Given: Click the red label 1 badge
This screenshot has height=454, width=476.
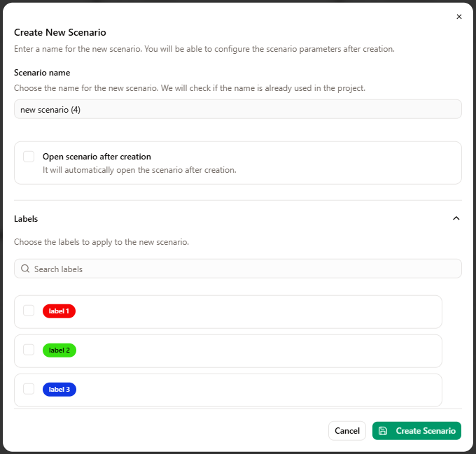Looking at the screenshot, I should [59, 311].
